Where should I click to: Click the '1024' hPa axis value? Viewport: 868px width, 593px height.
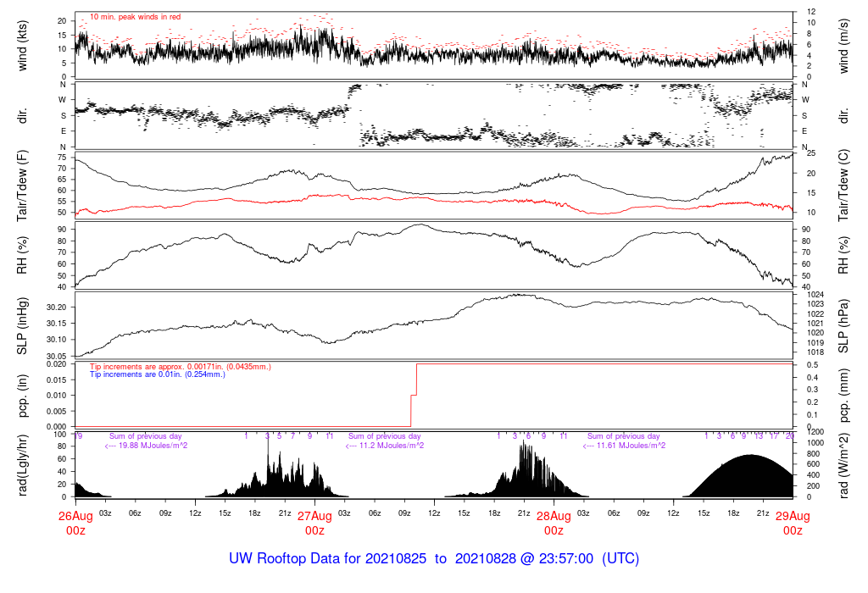[x=816, y=295]
